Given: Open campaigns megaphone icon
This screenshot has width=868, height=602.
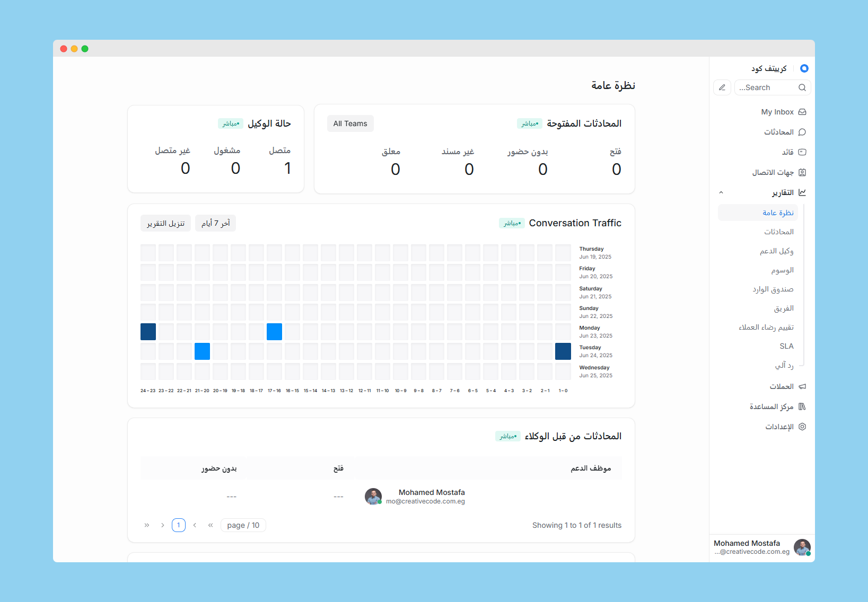Looking at the screenshot, I should [802, 386].
